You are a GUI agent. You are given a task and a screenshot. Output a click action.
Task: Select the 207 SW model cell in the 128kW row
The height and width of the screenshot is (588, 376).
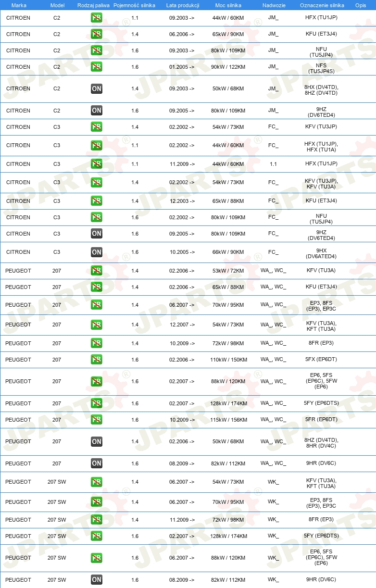tap(57, 536)
